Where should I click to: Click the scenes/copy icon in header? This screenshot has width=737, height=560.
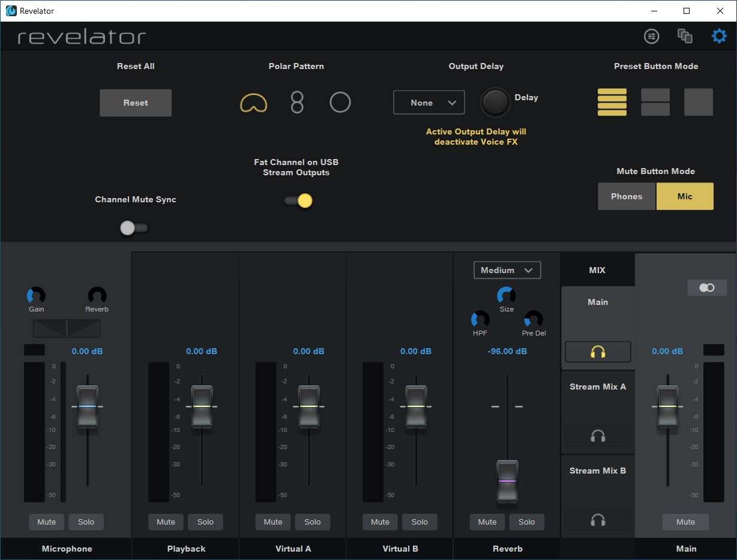click(685, 36)
